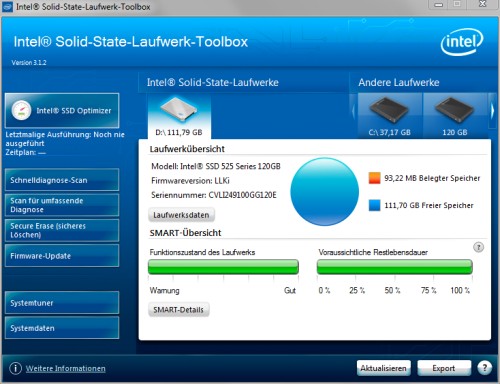Click the title bar app icon
The image size is (500, 384).
7,6
